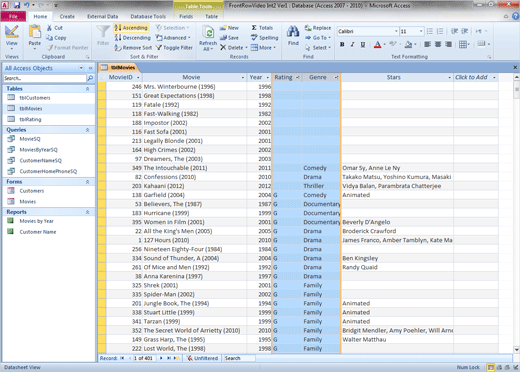Open the Filter funnel button
520x372 pixels.
pyautogui.click(x=103, y=36)
